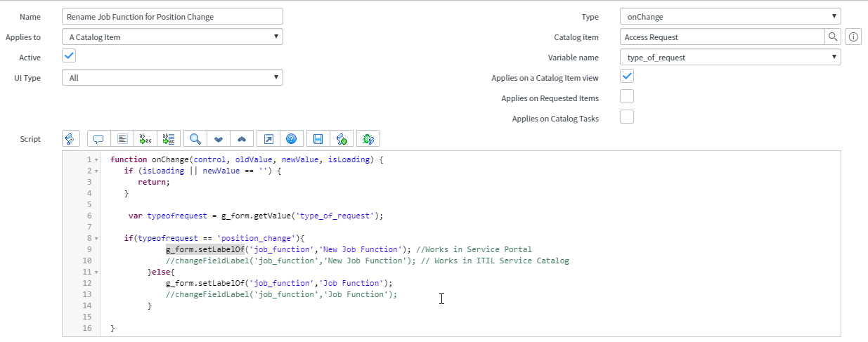This screenshot has height=342, width=868.
Task: Click the line number 16 in gutter
Action: click(87, 328)
